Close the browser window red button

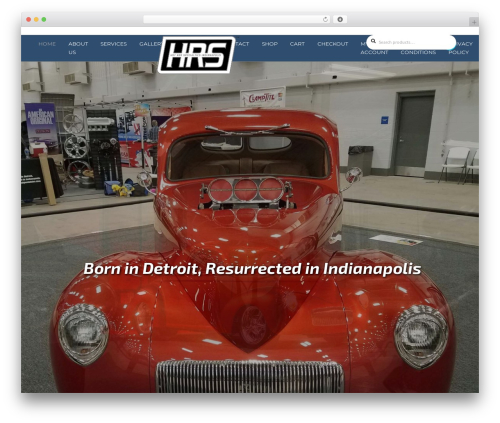[29, 20]
